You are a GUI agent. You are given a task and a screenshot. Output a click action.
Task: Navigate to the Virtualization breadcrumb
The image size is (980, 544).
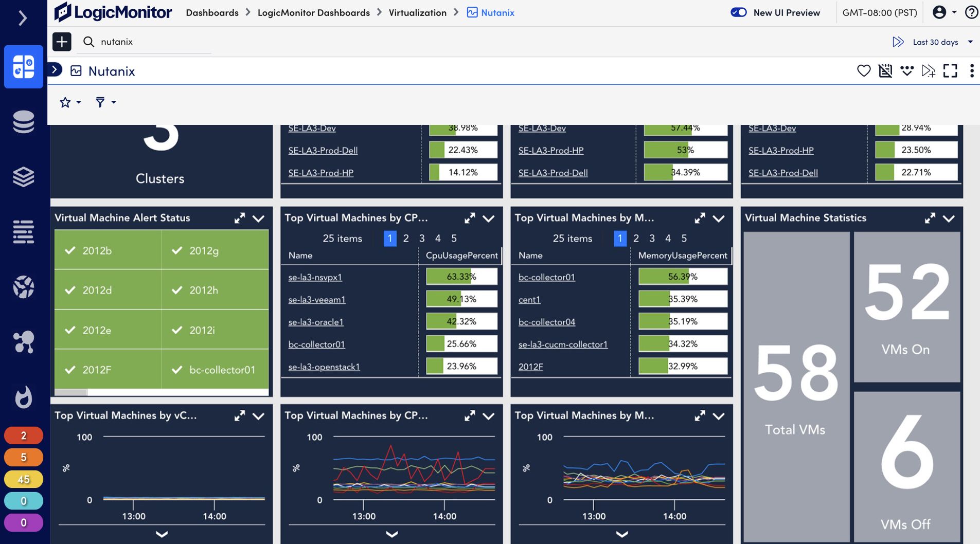tap(418, 12)
